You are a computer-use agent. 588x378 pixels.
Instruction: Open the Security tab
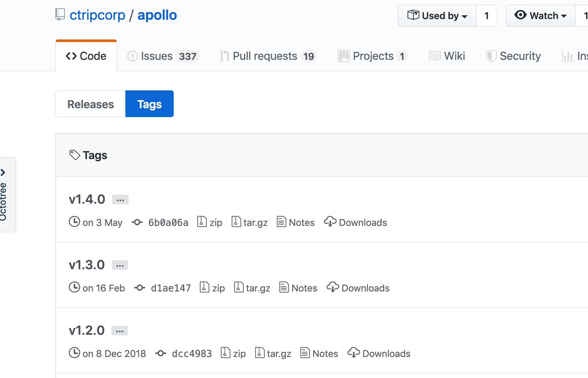pos(514,56)
